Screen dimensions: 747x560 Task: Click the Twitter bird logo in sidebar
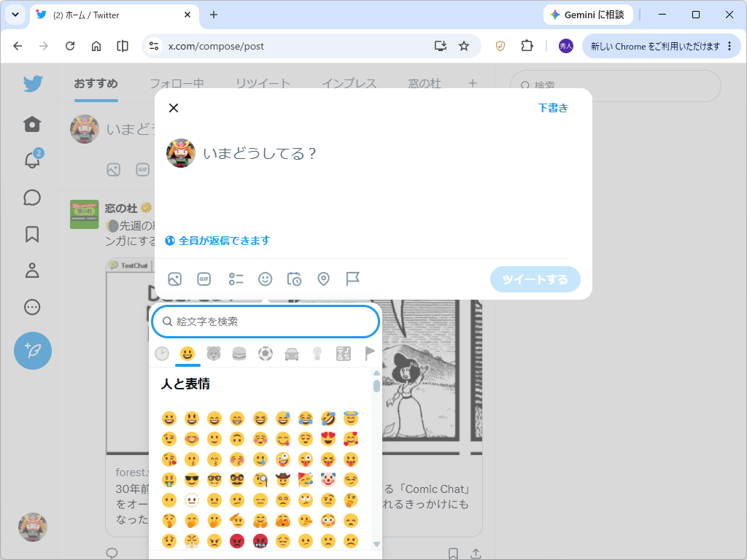pos(32,84)
